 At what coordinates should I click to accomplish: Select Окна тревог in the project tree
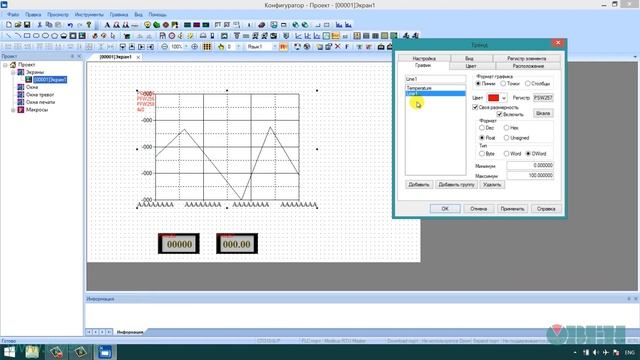(x=40, y=95)
